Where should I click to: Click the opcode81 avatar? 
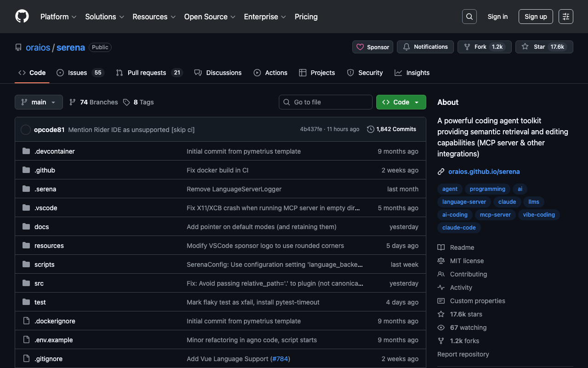(26, 130)
